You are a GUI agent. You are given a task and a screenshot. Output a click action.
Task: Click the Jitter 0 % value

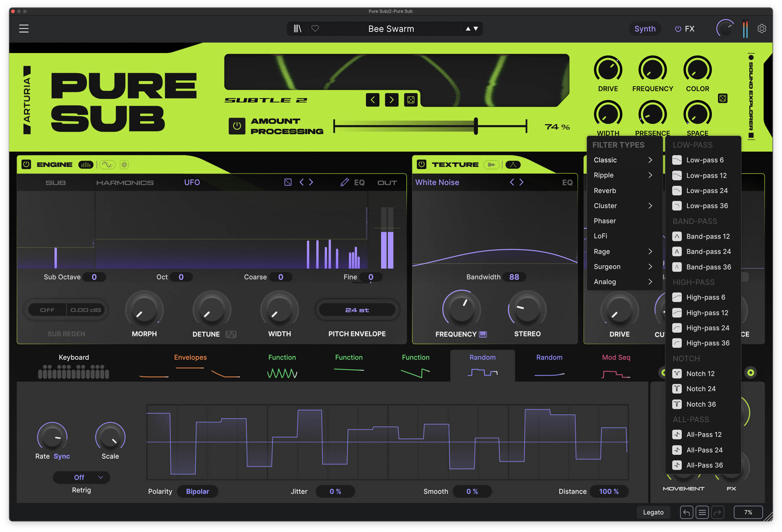click(335, 492)
